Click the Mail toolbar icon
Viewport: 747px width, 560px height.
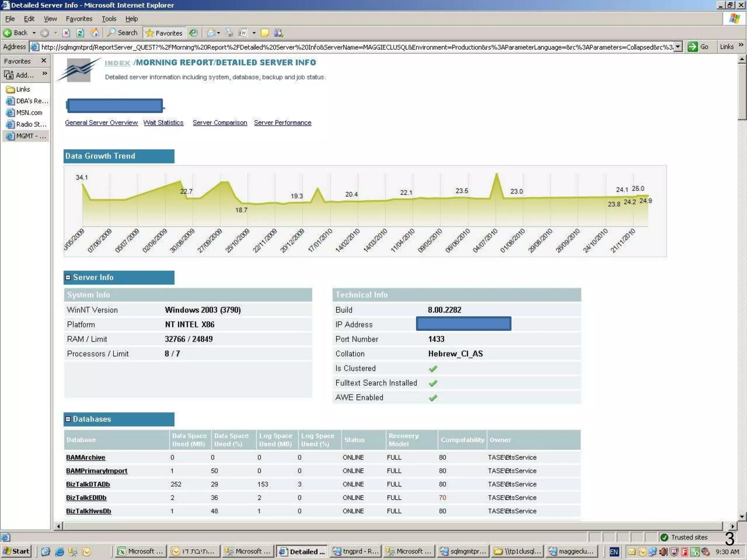(211, 33)
